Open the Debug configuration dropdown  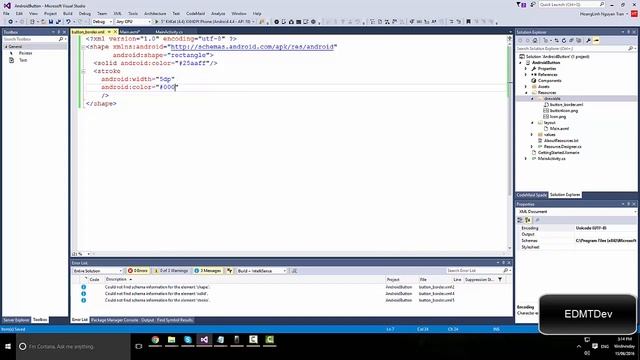(x=102, y=22)
